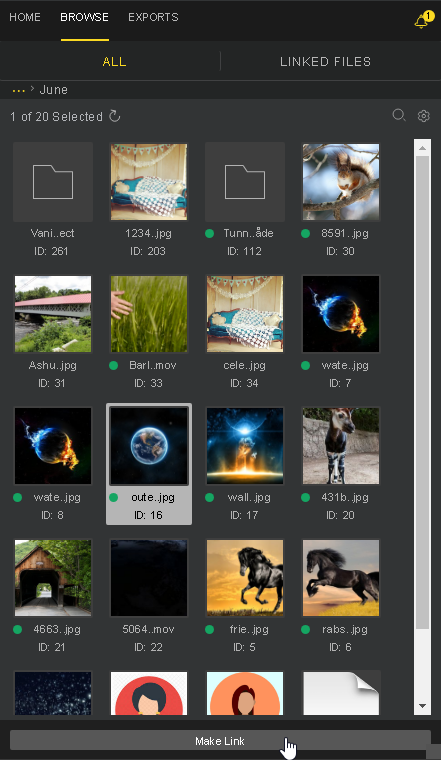Open the EXPORTS menu

coord(153,17)
